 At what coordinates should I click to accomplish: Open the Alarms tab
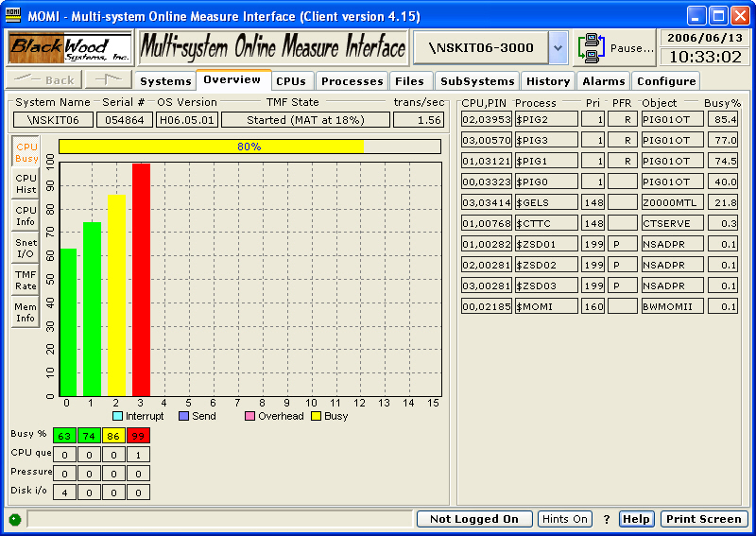pos(603,81)
